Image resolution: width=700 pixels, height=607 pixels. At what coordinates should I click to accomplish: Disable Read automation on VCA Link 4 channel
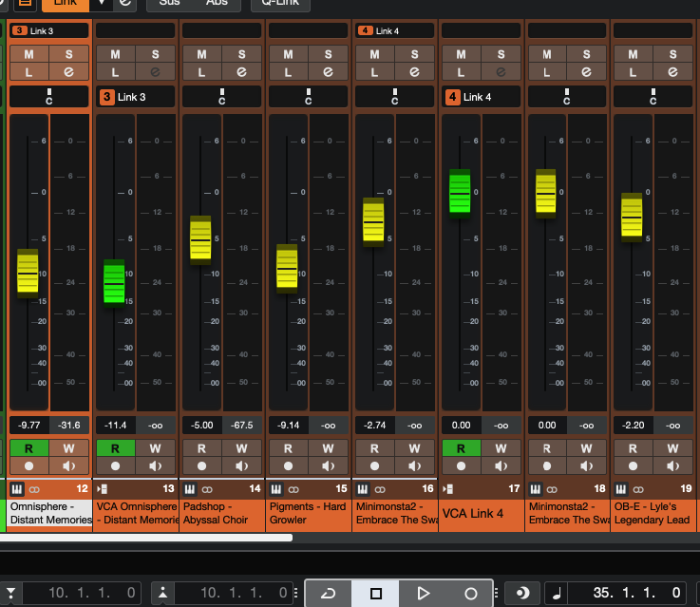[461, 448]
